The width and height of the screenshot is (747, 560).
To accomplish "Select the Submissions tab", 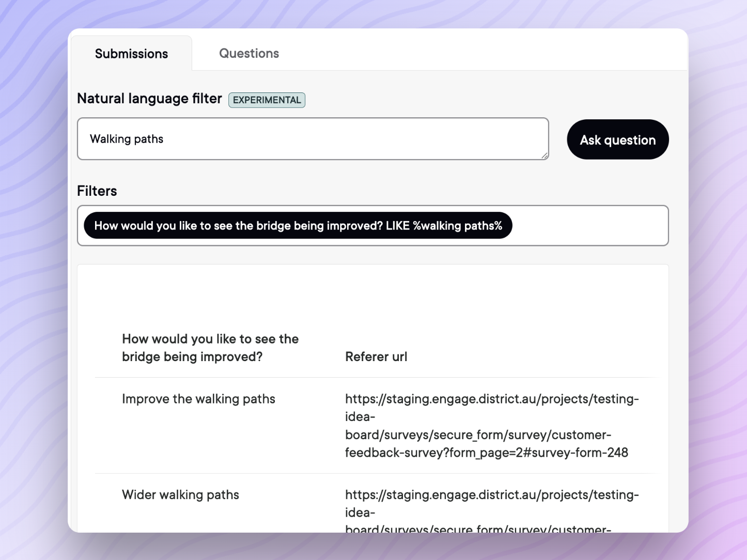I will (131, 54).
